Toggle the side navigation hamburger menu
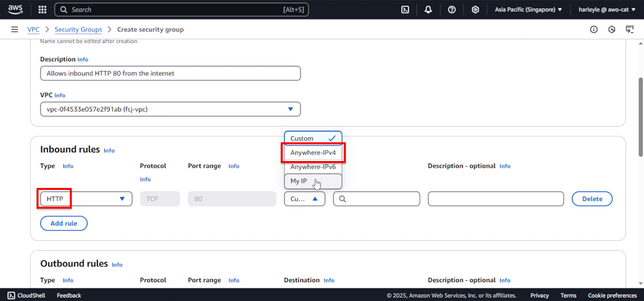This screenshot has height=301, width=644. 14,30
